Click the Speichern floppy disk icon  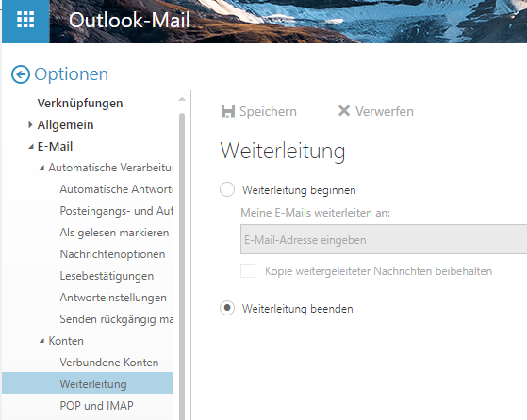(x=228, y=111)
